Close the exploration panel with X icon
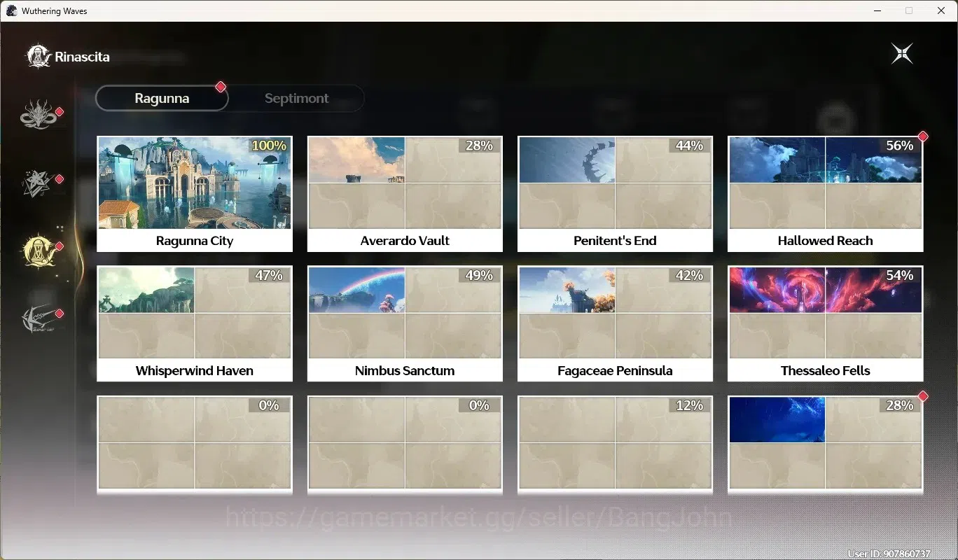This screenshot has width=958, height=560. click(x=902, y=53)
